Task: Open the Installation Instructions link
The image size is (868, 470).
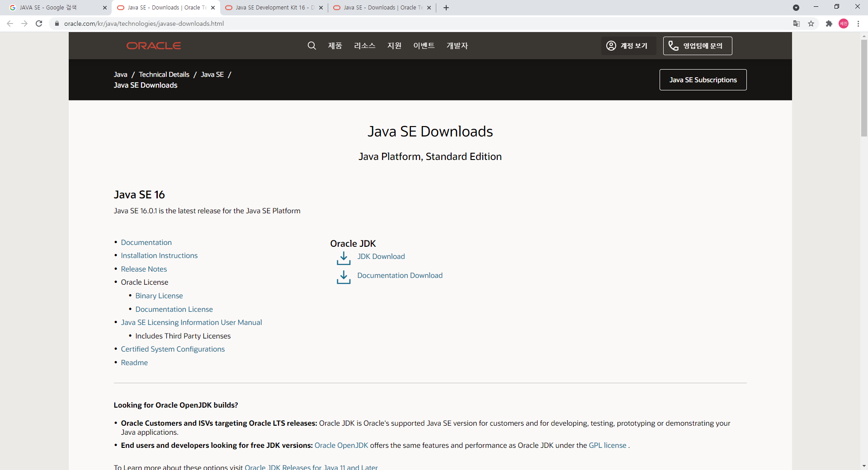Action: pos(159,256)
